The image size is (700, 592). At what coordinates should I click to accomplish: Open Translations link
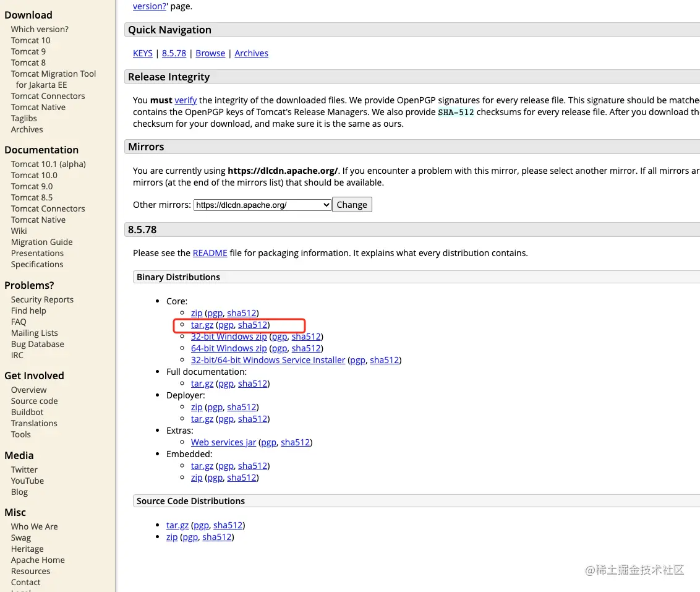coord(34,423)
